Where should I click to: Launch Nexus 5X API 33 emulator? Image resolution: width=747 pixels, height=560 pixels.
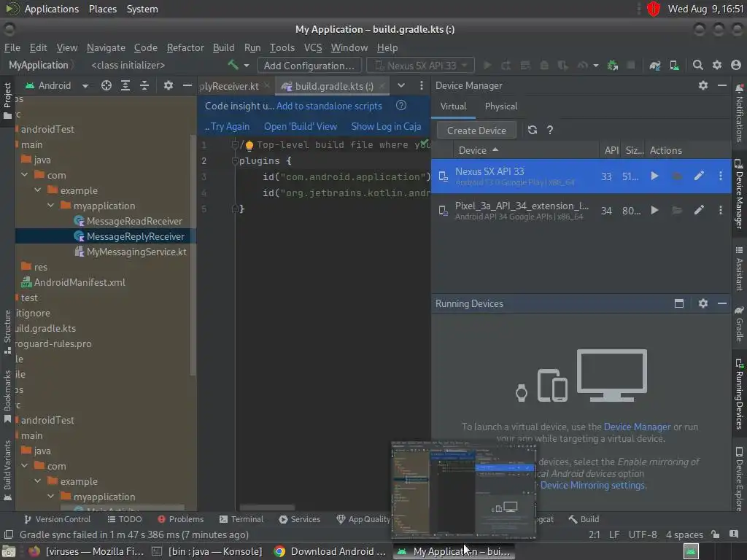click(654, 176)
